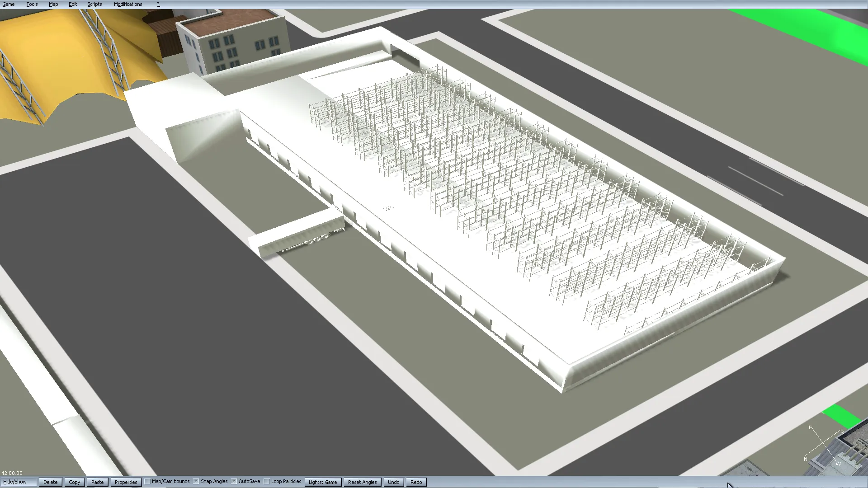The image size is (868, 488).
Task: Open the Tools menu
Action: [x=32, y=4]
